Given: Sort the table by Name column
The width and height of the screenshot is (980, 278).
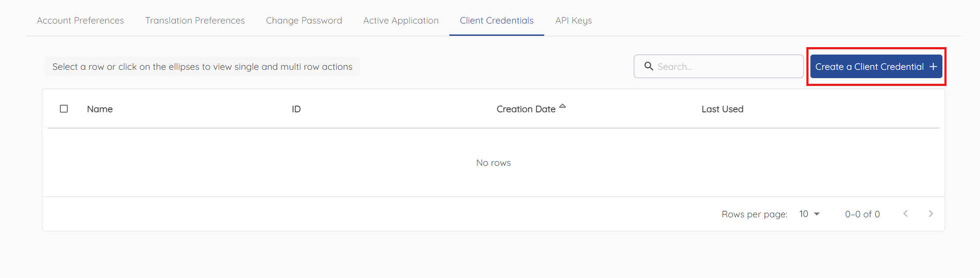Looking at the screenshot, I should tap(100, 109).
